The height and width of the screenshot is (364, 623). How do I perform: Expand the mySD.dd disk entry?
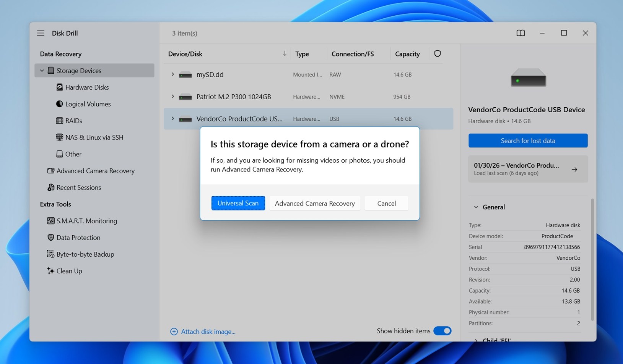[x=172, y=74]
